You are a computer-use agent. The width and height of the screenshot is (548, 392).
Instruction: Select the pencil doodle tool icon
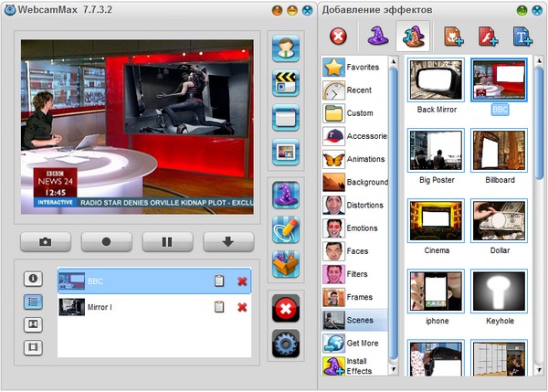tap(286, 228)
